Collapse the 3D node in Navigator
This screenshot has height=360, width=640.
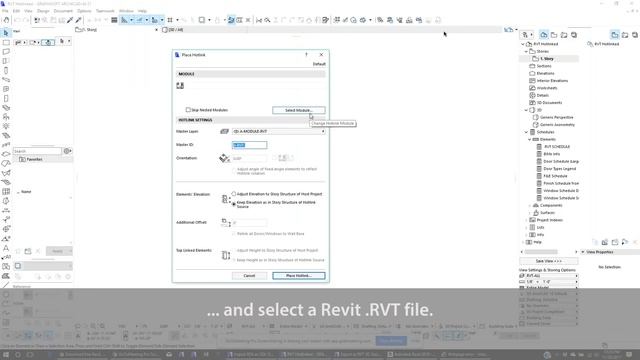[526, 110]
